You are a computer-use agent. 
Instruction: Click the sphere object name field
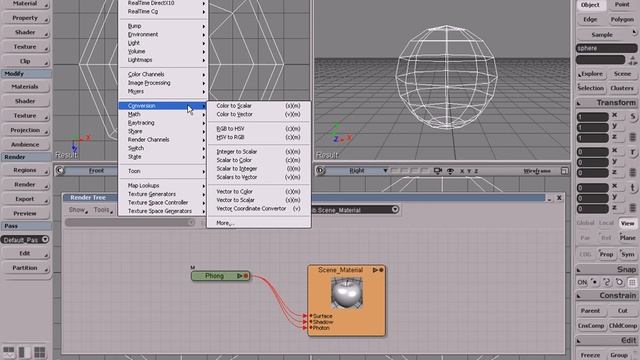pyautogui.click(x=607, y=48)
